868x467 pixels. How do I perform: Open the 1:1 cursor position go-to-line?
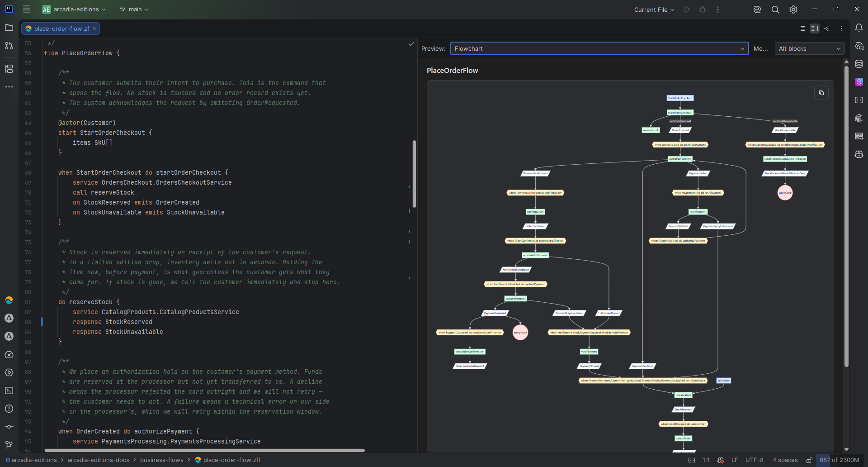pyautogui.click(x=706, y=460)
